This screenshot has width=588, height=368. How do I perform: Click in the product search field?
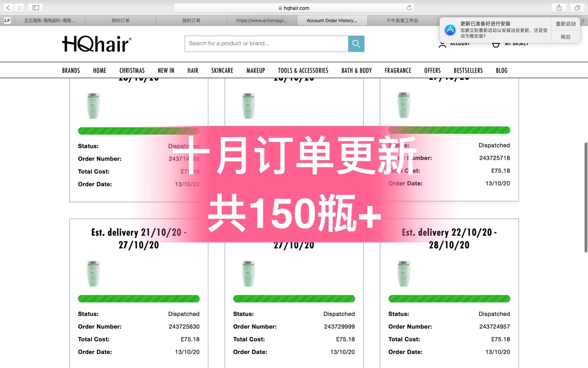[x=266, y=44]
